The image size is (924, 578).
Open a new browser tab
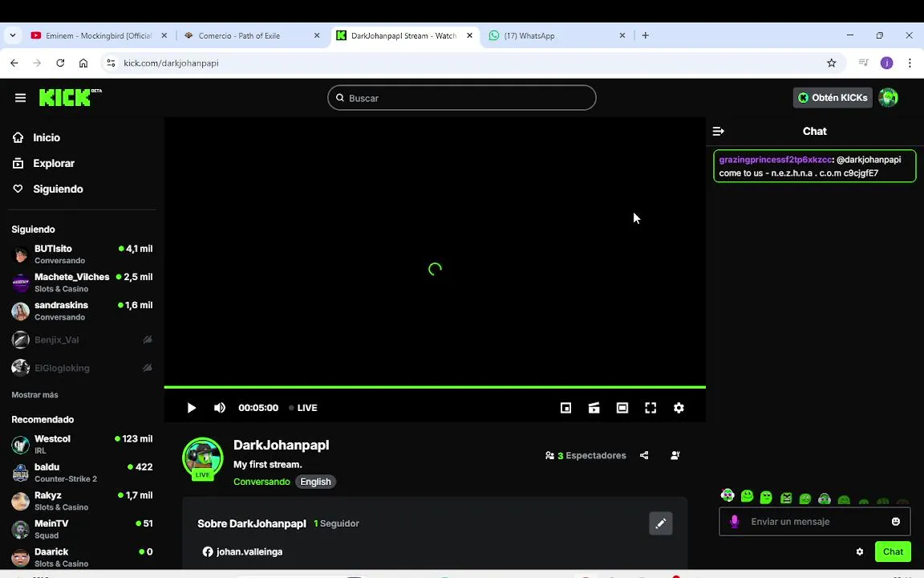[x=645, y=35]
